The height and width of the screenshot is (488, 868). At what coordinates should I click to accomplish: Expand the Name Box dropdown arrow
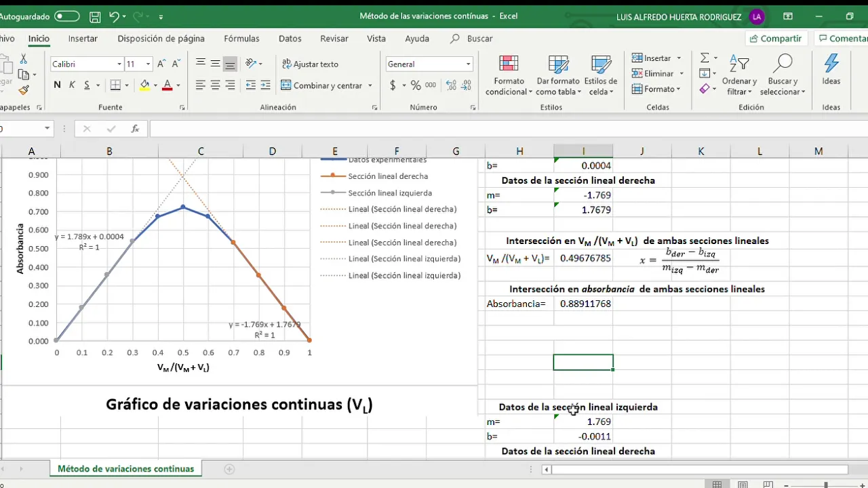47,129
